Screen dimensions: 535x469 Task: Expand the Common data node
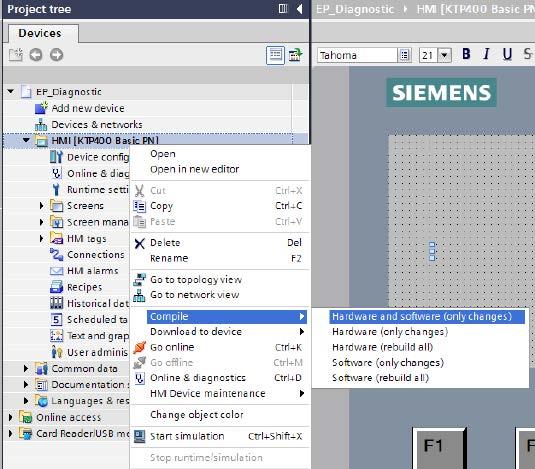(x=26, y=368)
